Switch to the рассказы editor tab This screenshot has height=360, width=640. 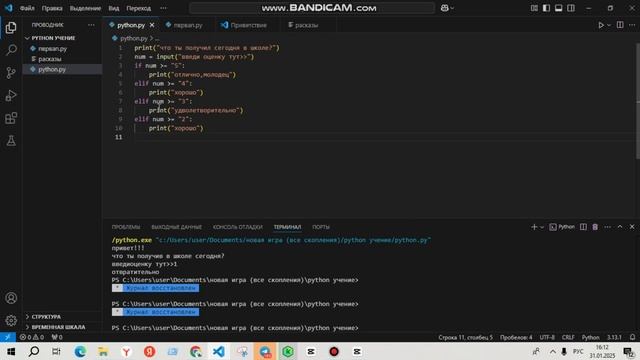click(x=306, y=25)
